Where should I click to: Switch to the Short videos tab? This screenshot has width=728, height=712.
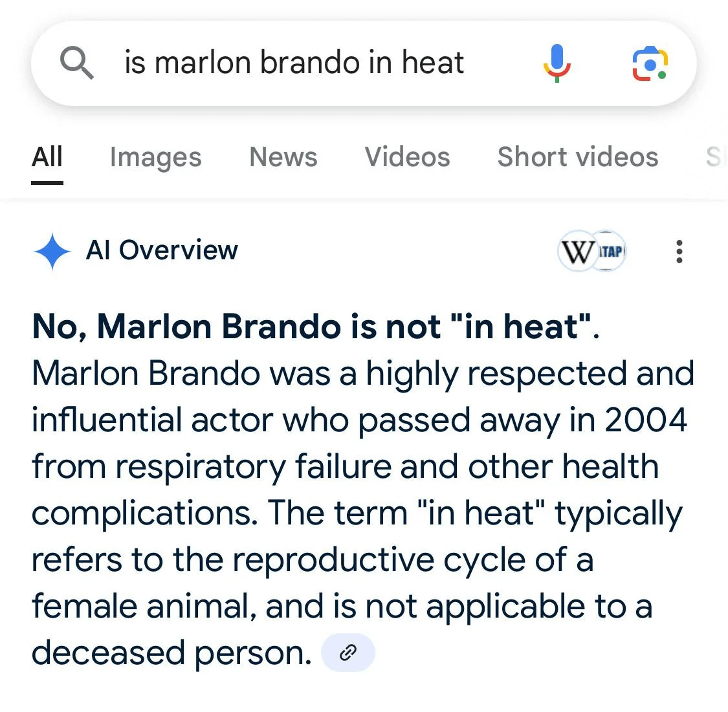click(x=578, y=156)
